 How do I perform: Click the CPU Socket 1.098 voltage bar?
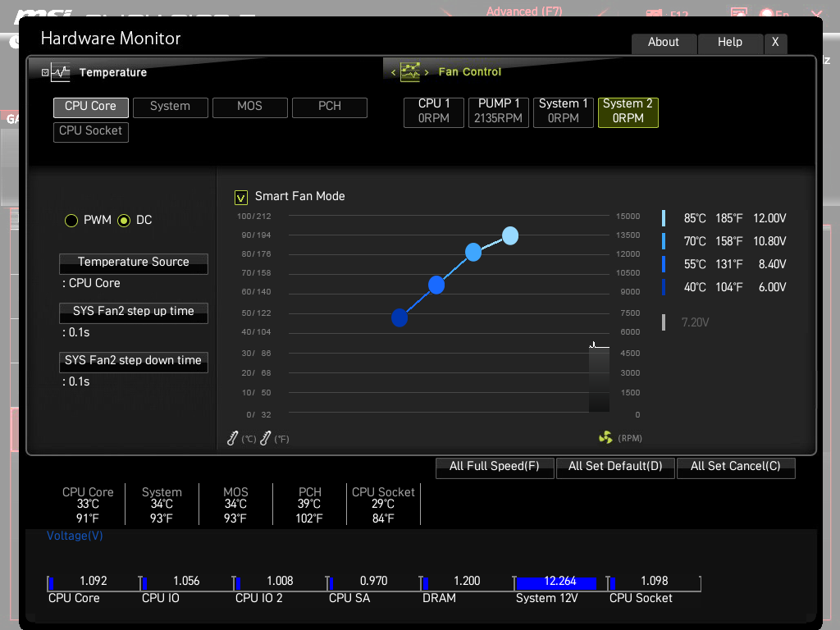[x=652, y=583]
